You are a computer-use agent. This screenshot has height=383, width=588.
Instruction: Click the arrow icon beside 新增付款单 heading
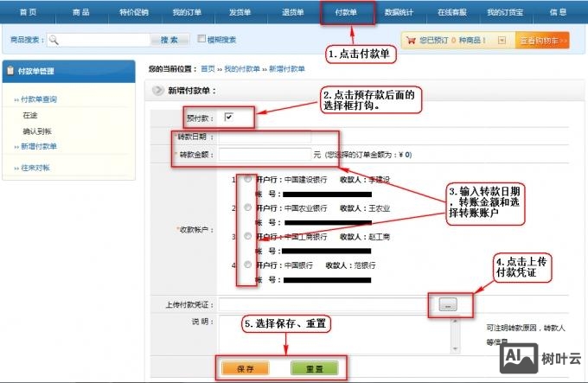coord(158,90)
